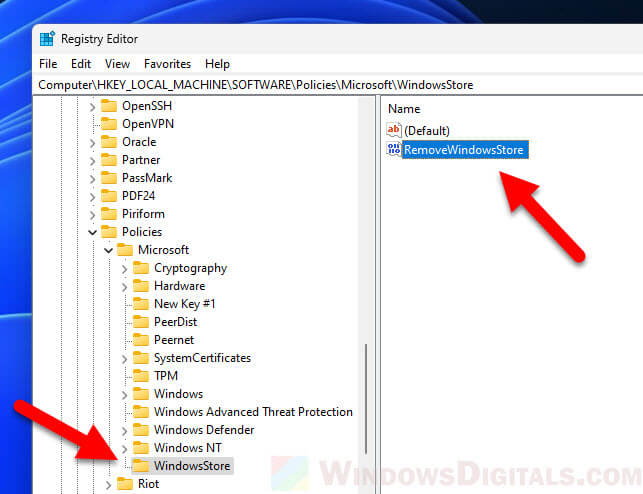Collapse the Microsoft key under Policies

click(x=108, y=250)
